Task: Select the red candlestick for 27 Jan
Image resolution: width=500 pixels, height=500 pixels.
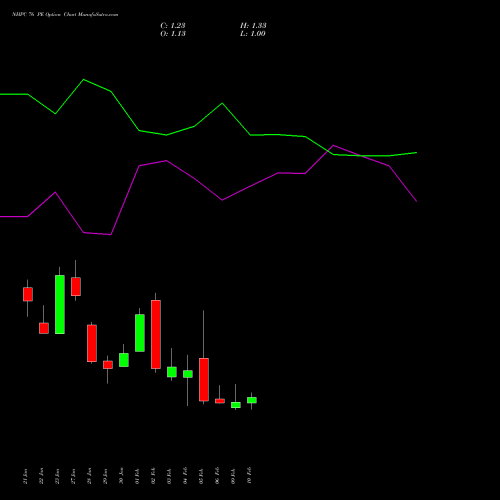Action: [76, 286]
